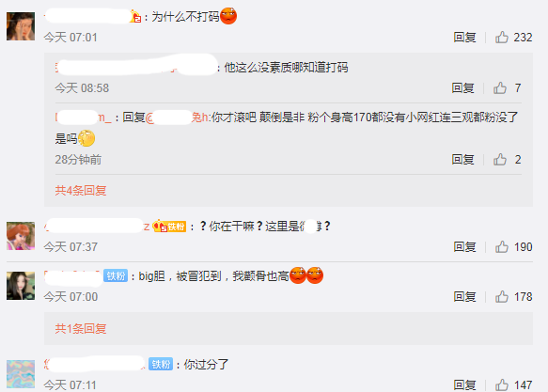Reply to the 28分钟前 sub-comment

point(462,159)
